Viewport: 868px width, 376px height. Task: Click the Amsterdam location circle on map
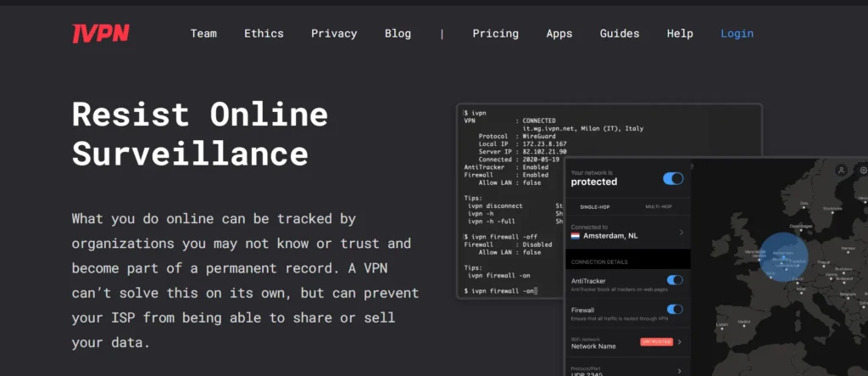click(x=783, y=257)
